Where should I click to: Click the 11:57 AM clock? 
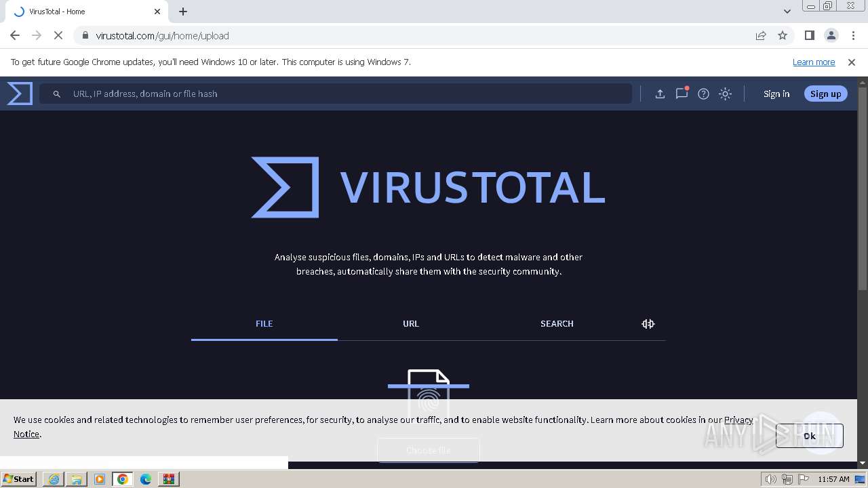833,479
